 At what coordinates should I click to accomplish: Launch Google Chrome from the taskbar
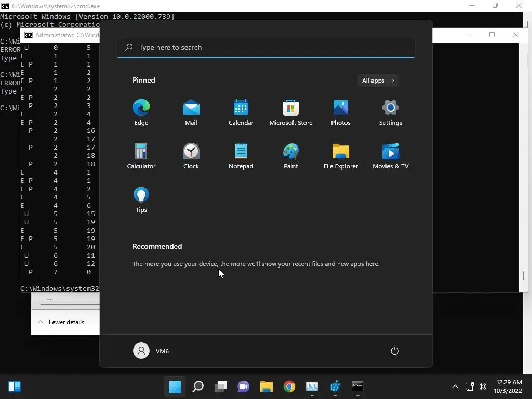pyautogui.click(x=289, y=387)
